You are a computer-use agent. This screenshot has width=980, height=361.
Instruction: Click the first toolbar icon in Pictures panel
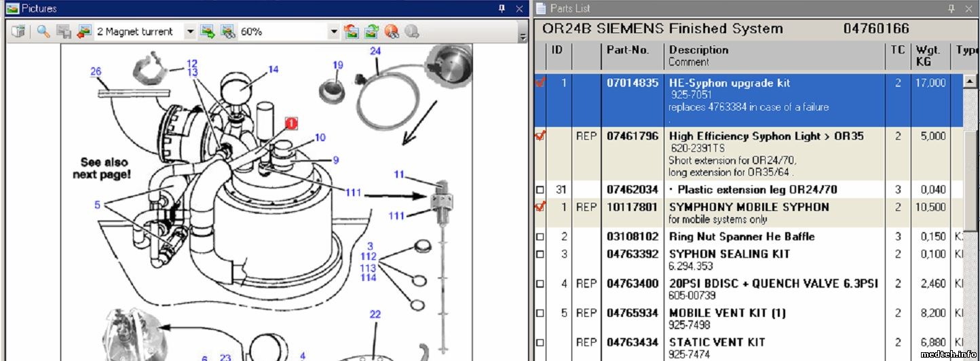(18, 32)
